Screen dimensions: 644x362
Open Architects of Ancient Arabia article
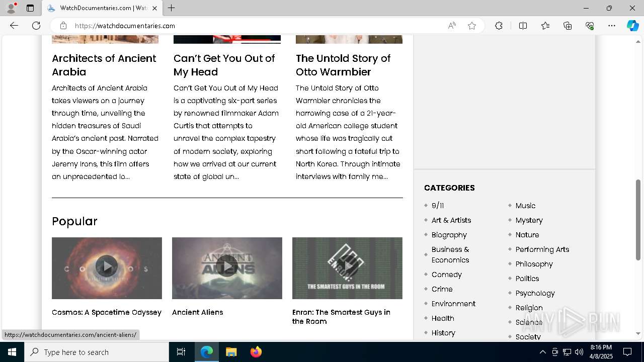tap(104, 65)
